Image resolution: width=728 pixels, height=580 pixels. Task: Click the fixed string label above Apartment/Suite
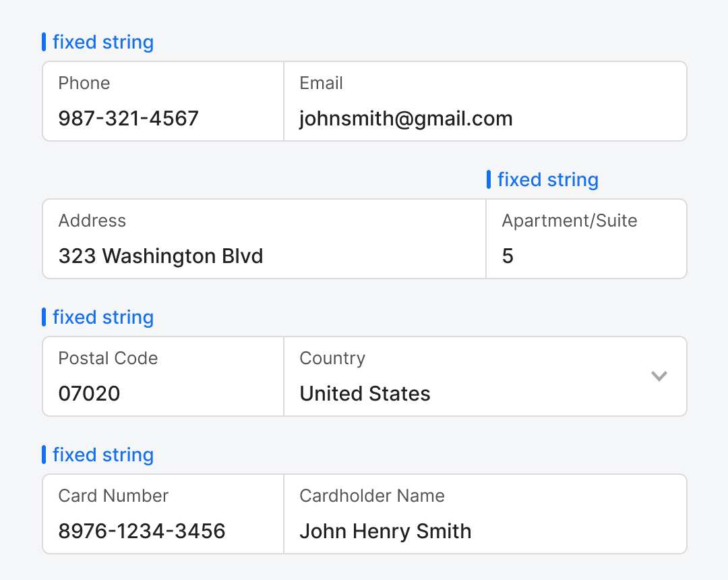548,180
